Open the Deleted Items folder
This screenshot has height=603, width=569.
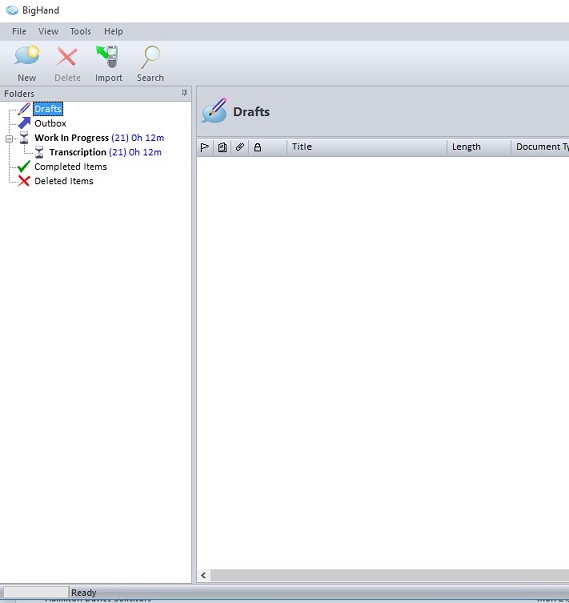click(64, 181)
